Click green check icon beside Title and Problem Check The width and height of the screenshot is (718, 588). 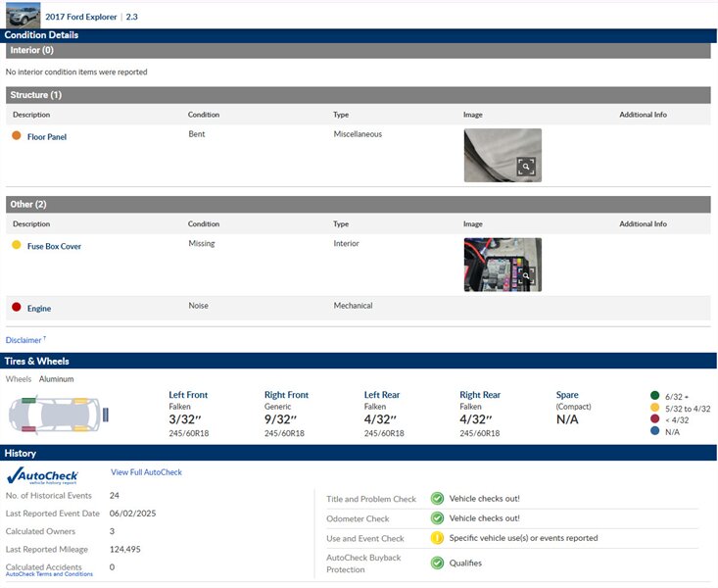tap(437, 499)
